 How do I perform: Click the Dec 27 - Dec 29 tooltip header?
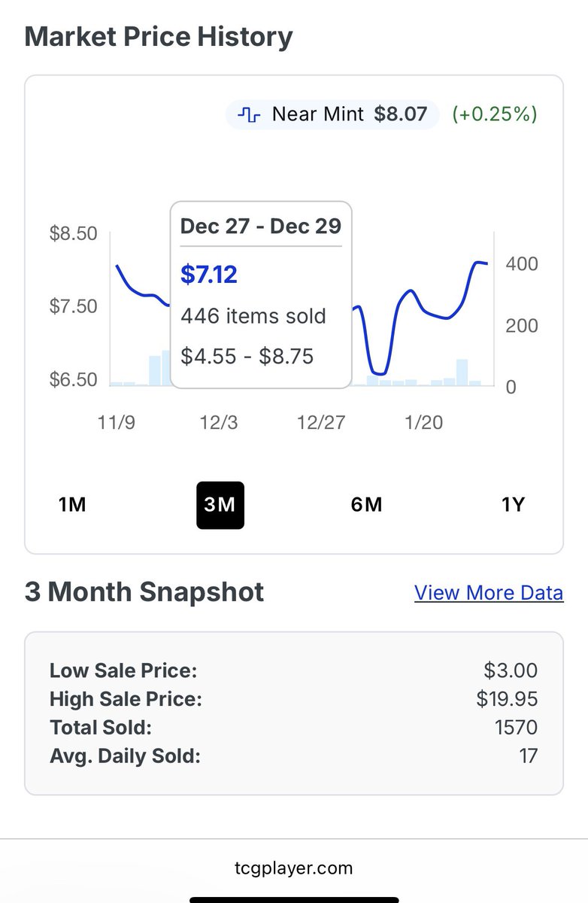(261, 227)
